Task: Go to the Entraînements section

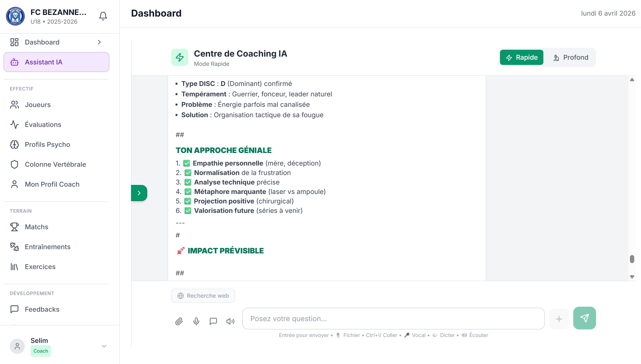Action: coord(48,247)
